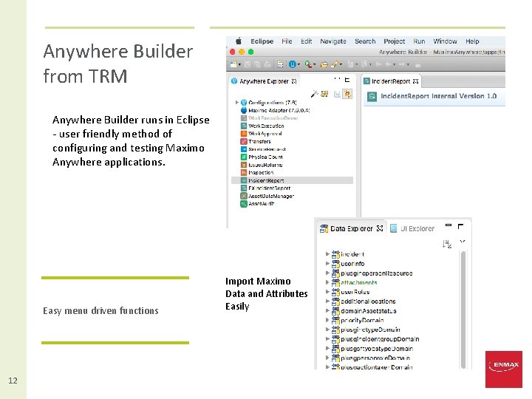
Task: Expand the userInfo resource node
Action: pos(327,263)
